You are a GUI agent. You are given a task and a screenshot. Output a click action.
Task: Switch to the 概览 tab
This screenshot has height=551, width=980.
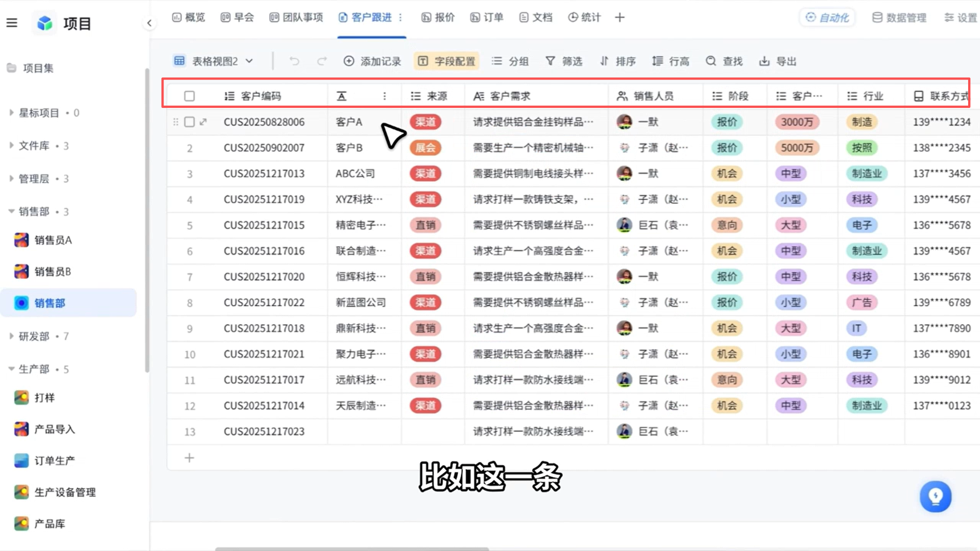[x=188, y=18]
